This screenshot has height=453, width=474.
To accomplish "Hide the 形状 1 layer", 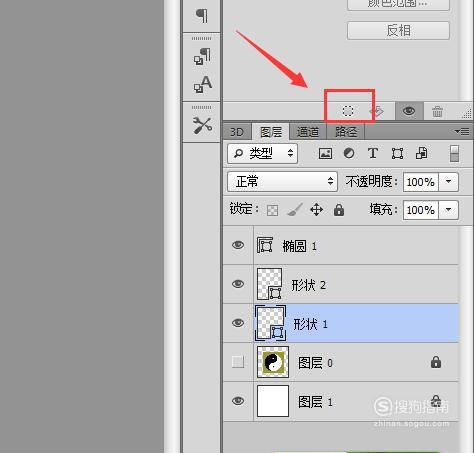I will click(x=238, y=323).
